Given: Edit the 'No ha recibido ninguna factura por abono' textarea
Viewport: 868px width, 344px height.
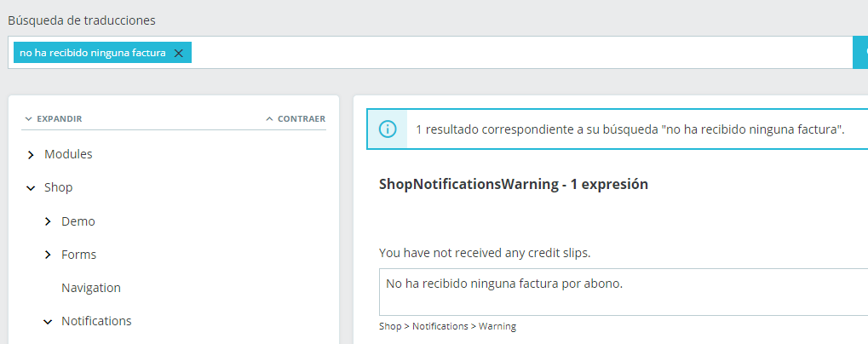Looking at the screenshot, I should (x=622, y=292).
